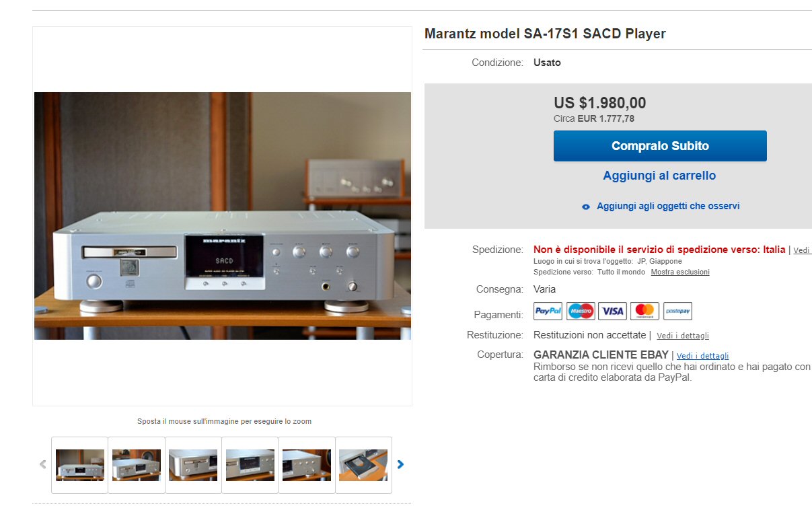Select the open disc tray thumbnail
Viewport: 812px width, 516px height.
pyautogui.click(x=363, y=465)
